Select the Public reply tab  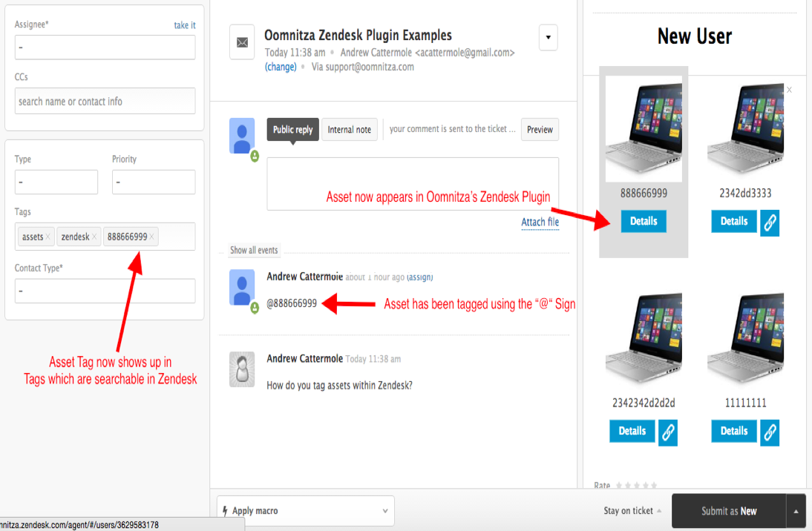coord(292,130)
